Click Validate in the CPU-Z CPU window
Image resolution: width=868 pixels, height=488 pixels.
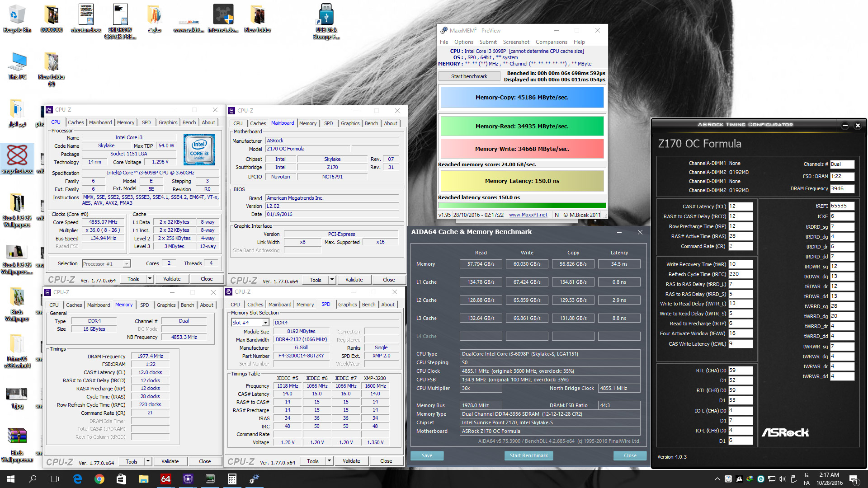tap(172, 279)
